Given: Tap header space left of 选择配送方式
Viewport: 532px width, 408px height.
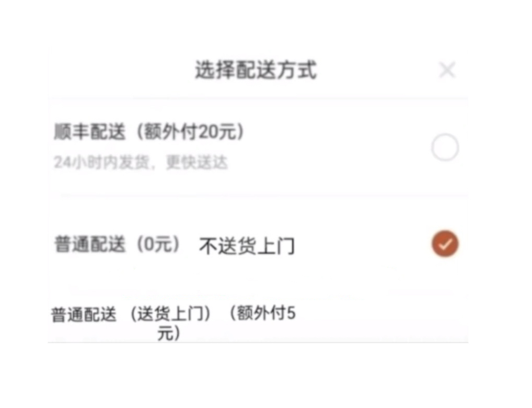Looking at the screenshot, I should pyautogui.click(x=120, y=70).
